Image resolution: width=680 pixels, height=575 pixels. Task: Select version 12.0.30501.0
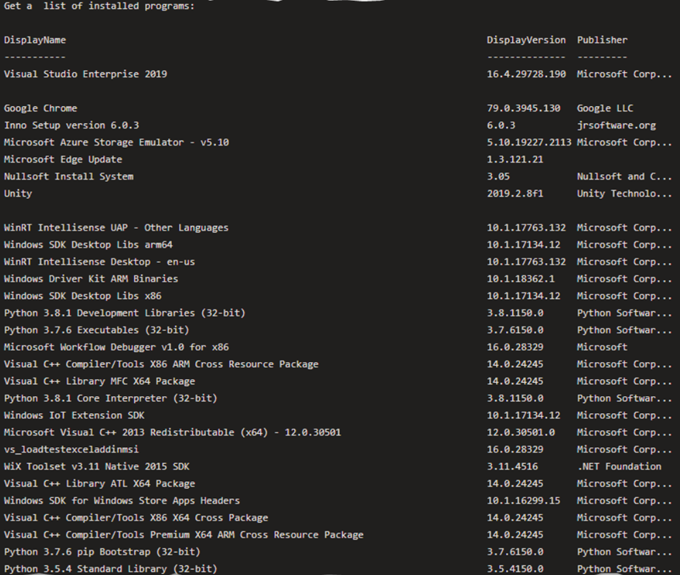tap(520, 432)
